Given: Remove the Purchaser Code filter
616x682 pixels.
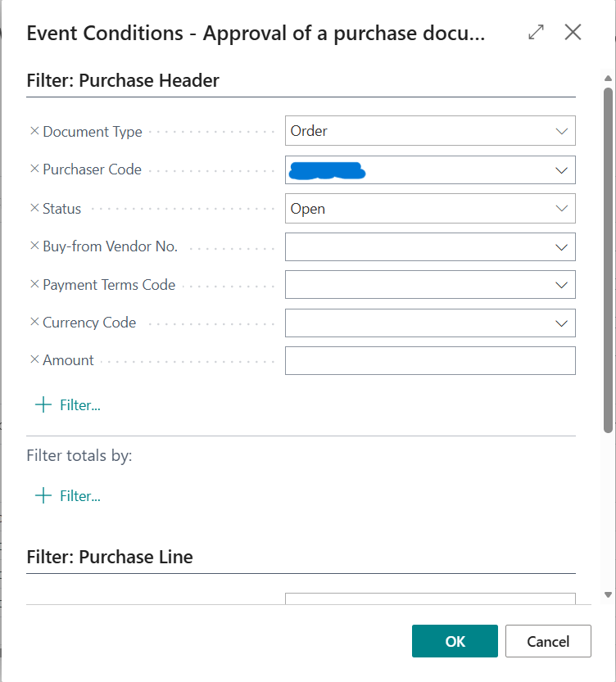Looking at the screenshot, I should click(34, 169).
